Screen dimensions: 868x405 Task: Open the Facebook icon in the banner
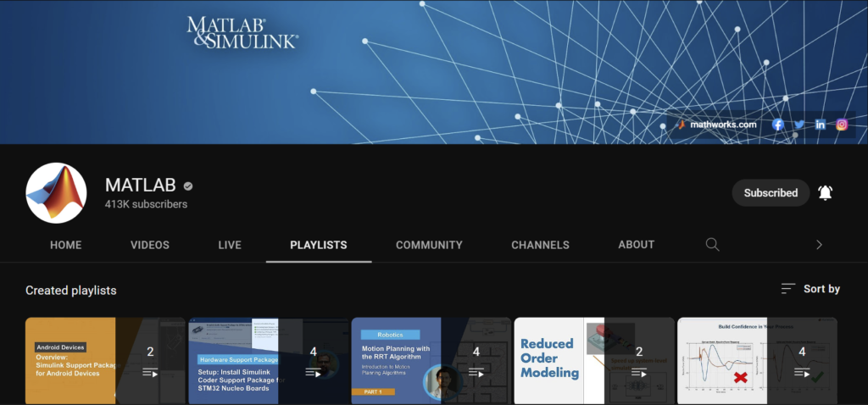click(x=778, y=125)
